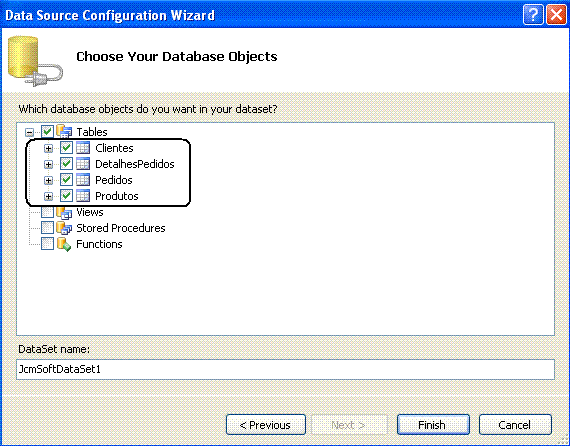Click the Views folder icon

(x=64, y=212)
